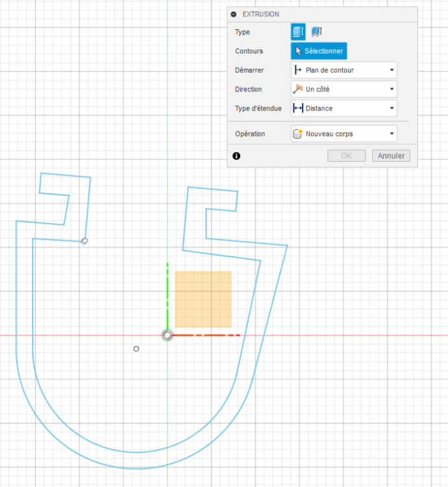This screenshot has width=448, height=487.
Task: Click the orange plane manipulator square
Action: click(x=203, y=299)
